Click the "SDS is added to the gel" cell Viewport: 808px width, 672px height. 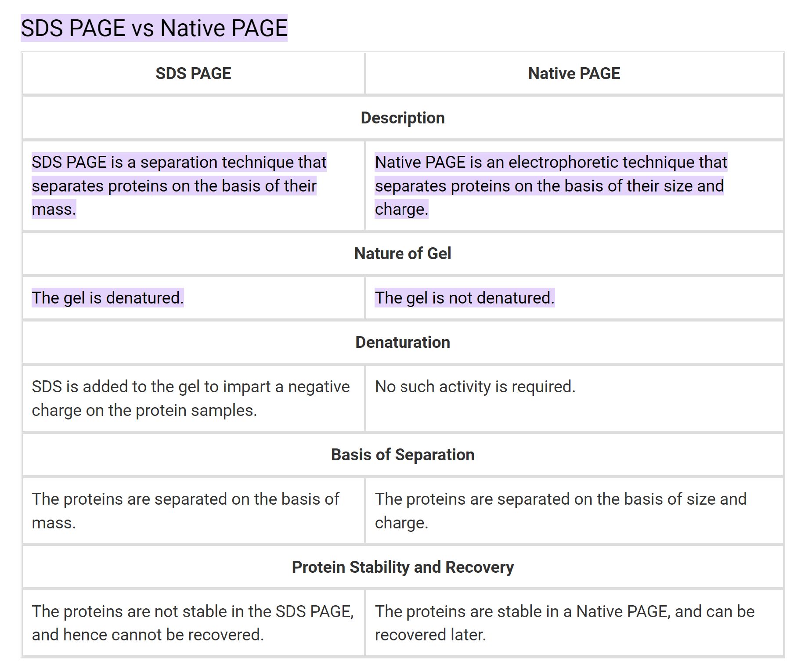[x=191, y=398]
